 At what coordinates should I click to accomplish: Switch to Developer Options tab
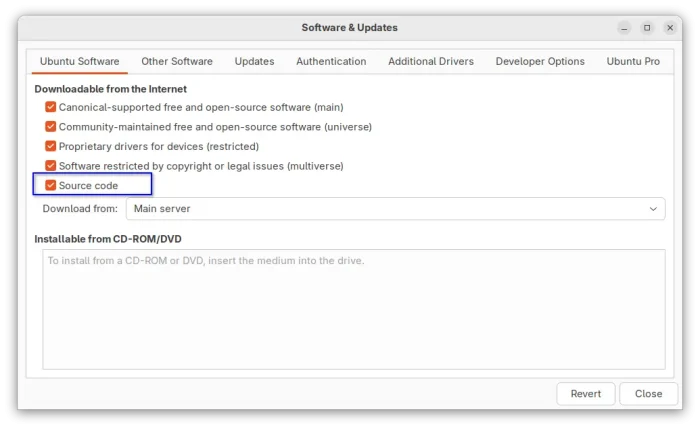[x=540, y=62]
